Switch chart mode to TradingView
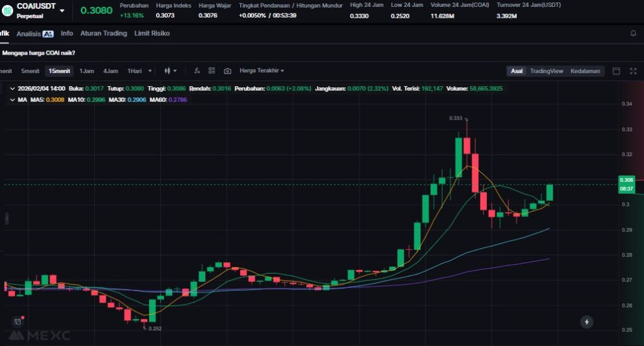This screenshot has height=346, width=644. (x=546, y=71)
